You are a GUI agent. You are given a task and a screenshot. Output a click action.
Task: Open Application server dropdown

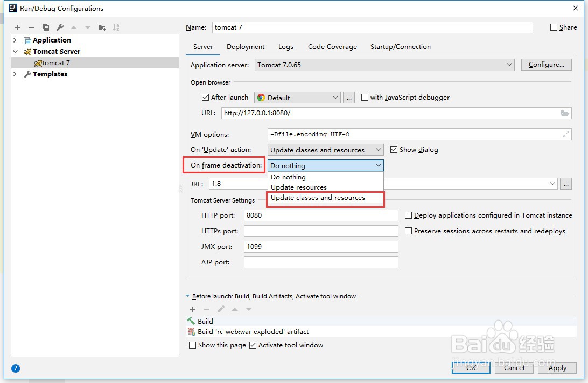coord(384,65)
